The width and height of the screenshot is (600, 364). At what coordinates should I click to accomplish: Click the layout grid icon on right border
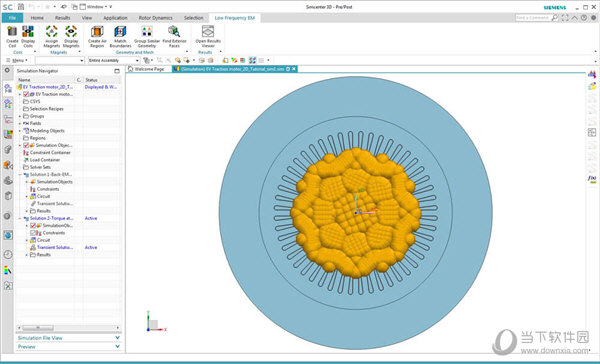[592, 132]
